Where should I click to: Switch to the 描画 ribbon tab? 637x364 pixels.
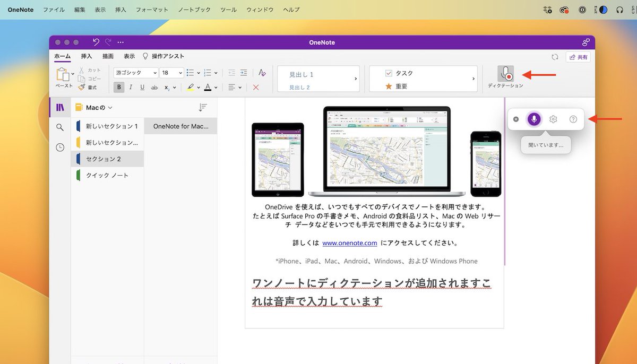pos(108,56)
